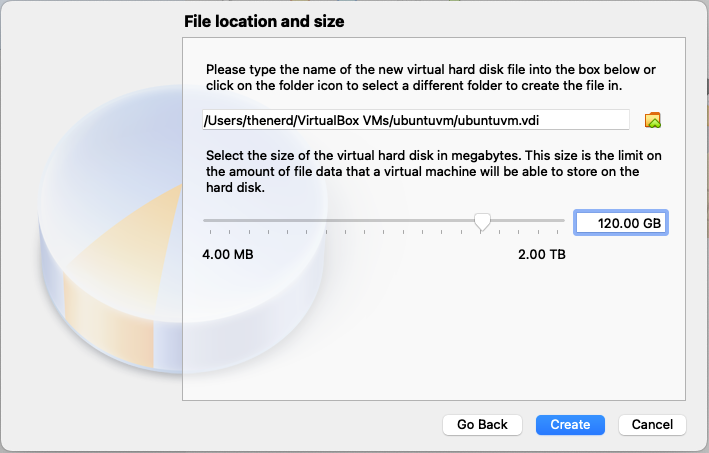Click the 4.00 MB minimum label
The height and width of the screenshot is (453, 709).
228,254
